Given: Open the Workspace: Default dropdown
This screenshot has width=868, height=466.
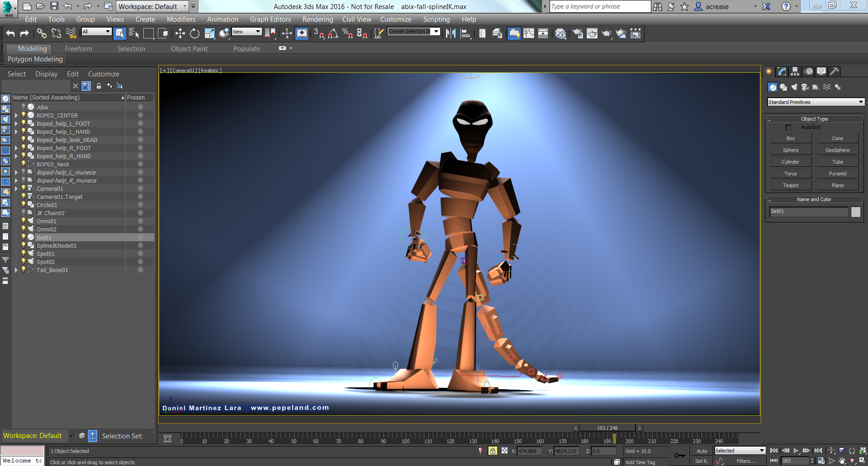Looking at the screenshot, I should coord(185,6).
